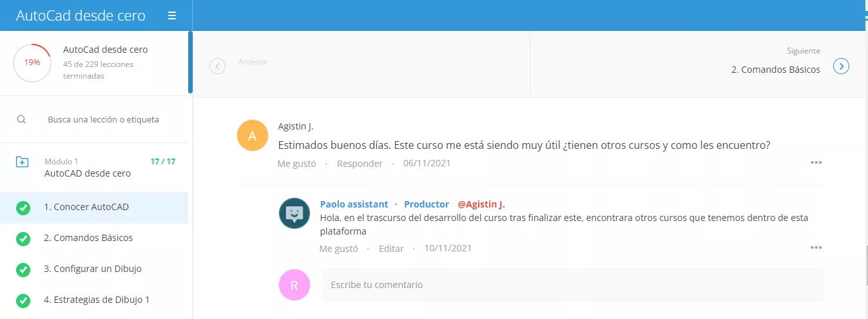Click the search magnifier icon in sidebar
This screenshot has height=319, width=868.
click(x=21, y=119)
